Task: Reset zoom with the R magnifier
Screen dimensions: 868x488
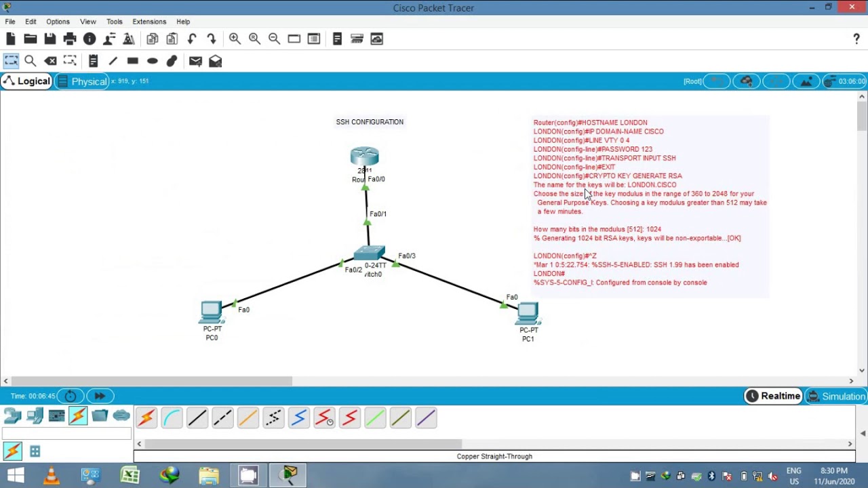Action: click(254, 39)
